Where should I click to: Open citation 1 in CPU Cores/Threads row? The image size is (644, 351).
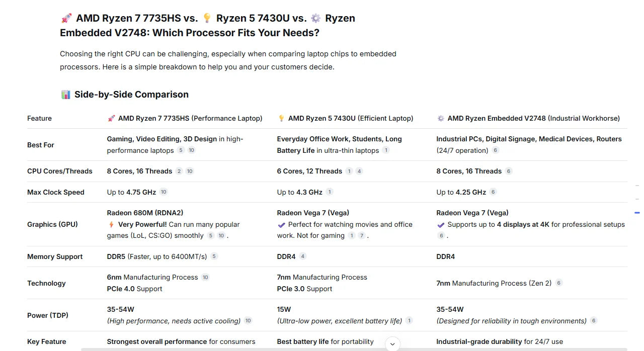(349, 171)
